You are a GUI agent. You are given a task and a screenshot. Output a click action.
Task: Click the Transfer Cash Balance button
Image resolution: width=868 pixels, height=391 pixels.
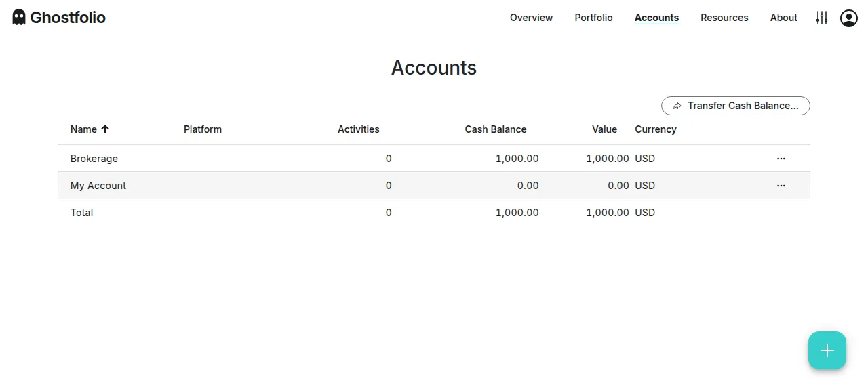[x=736, y=106]
